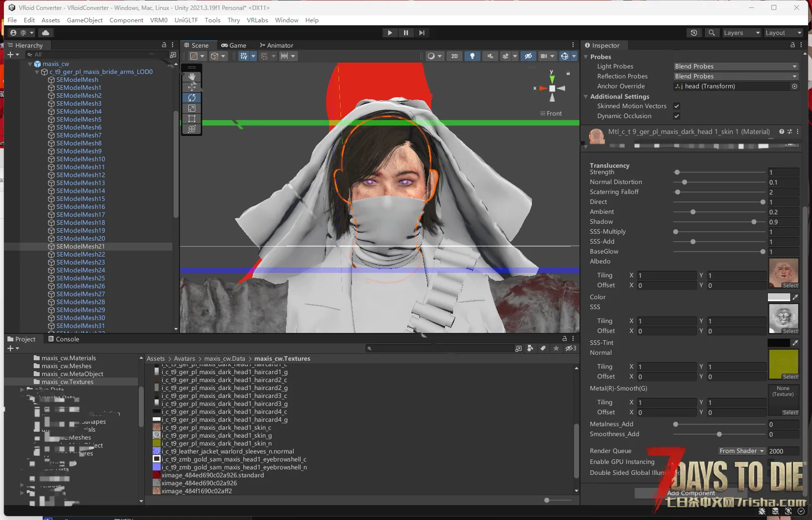Toggle scene lighting bulb icon
This screenshot has width=812, height=520.
coord(472,56)
